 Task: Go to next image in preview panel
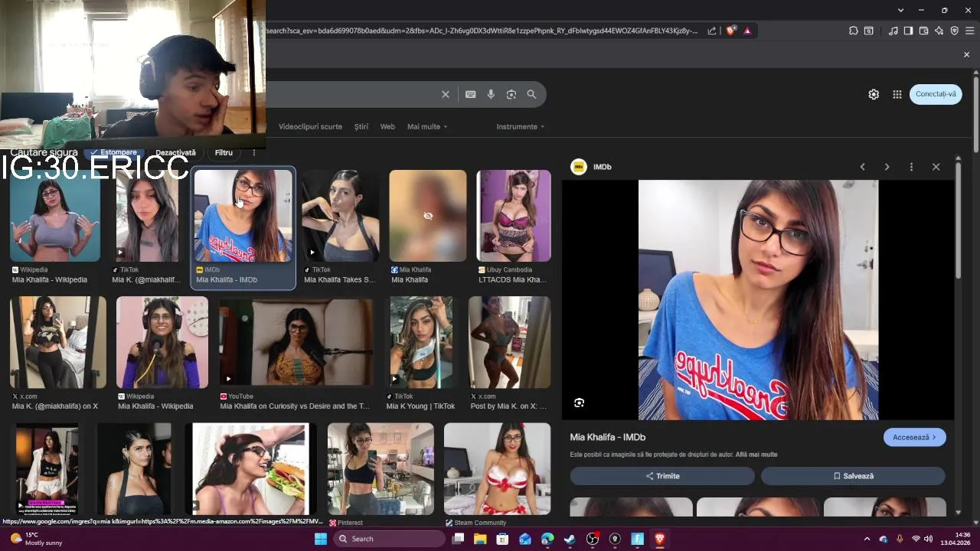point(887,167)
